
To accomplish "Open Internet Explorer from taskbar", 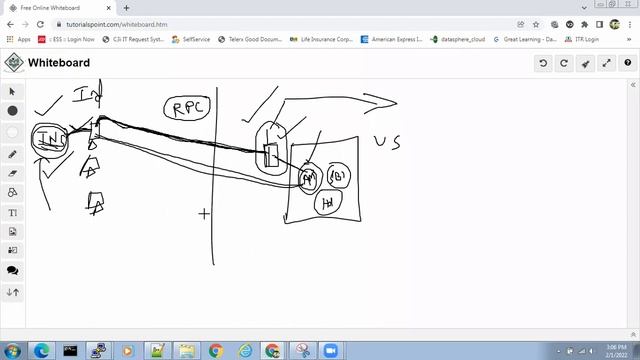I will (245, 351).
